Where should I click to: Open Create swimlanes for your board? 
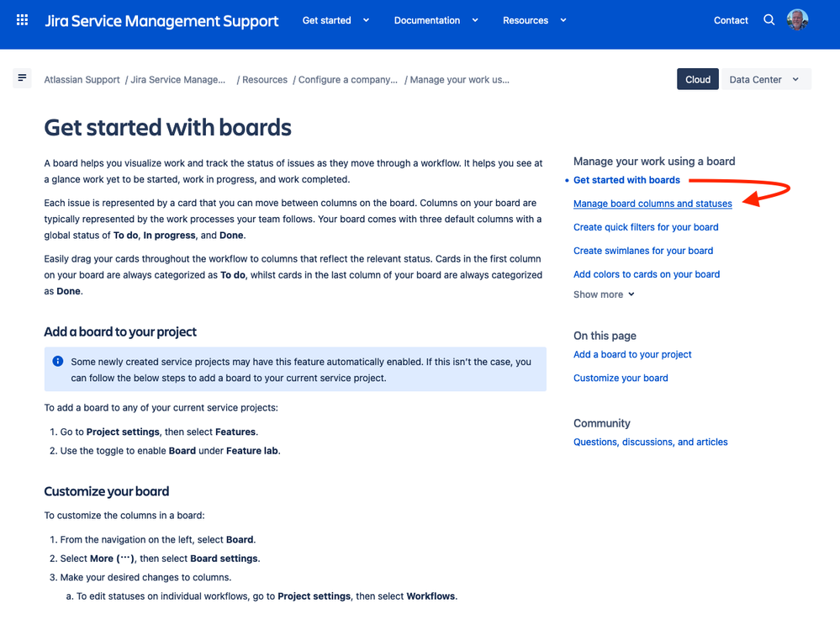(643, 251)
